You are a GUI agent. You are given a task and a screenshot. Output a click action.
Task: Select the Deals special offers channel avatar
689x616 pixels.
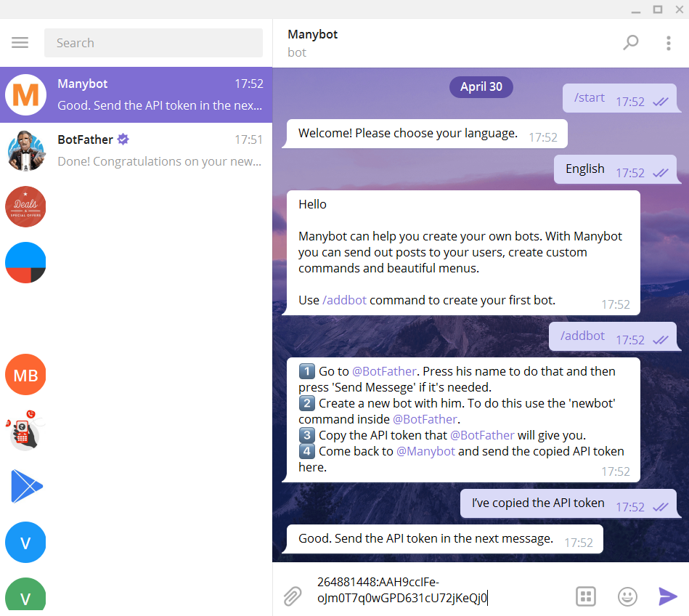coord(25,206)
